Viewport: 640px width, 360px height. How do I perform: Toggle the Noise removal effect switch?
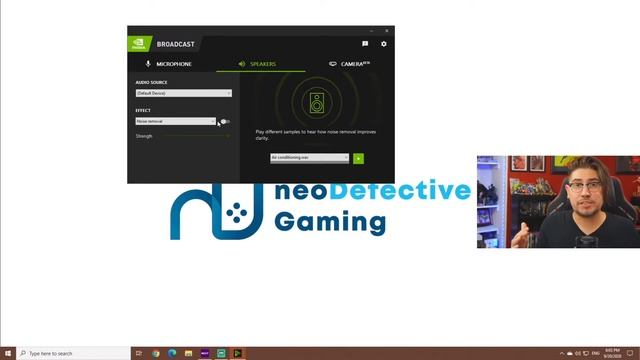pos(225,122)
